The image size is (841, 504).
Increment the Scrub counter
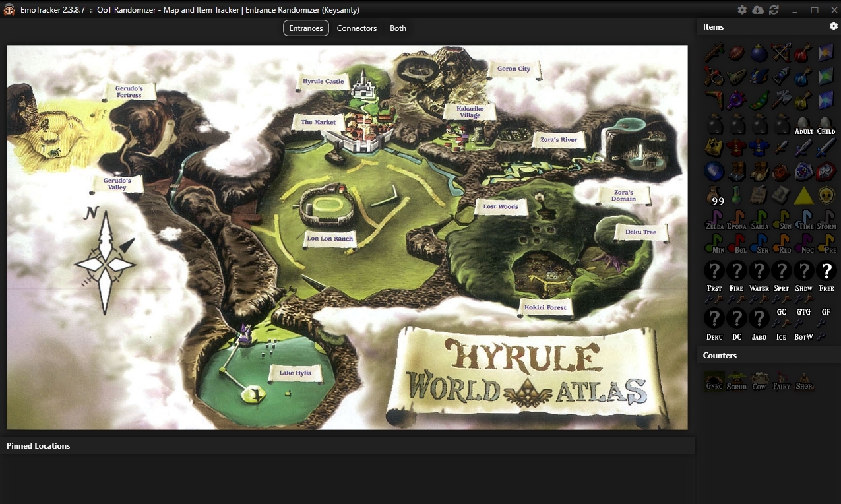pos(737,381)
